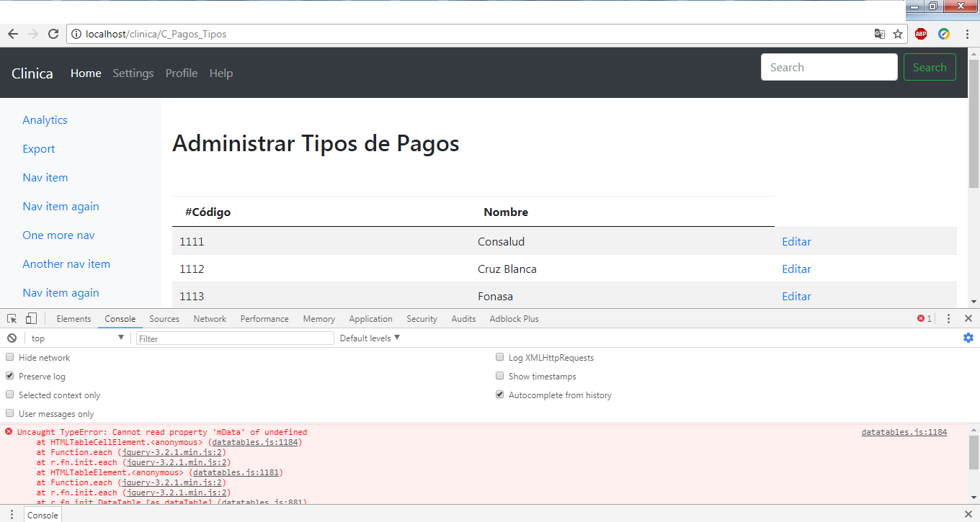Viewport: 980px width, 522px height.
Task: Reload the clinica page
Action: point(53,33)
